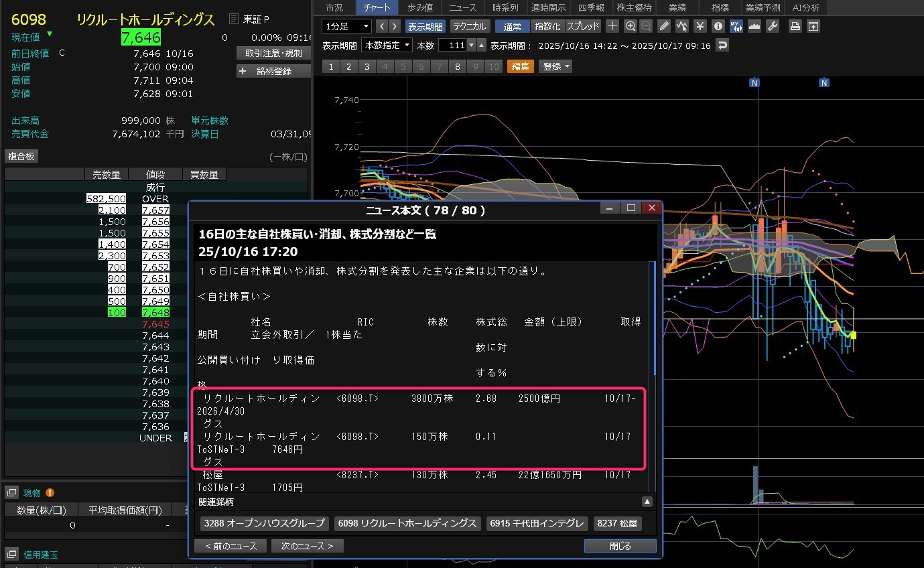Click the 本数 bar count input field
Viewport: 924px width, 568px height.
click(452, 46)
